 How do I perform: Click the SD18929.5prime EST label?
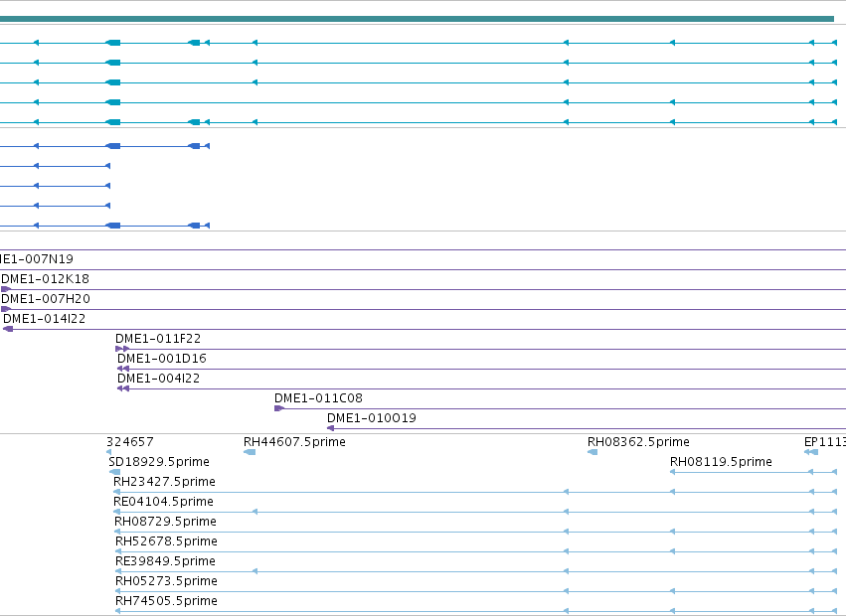159,462
